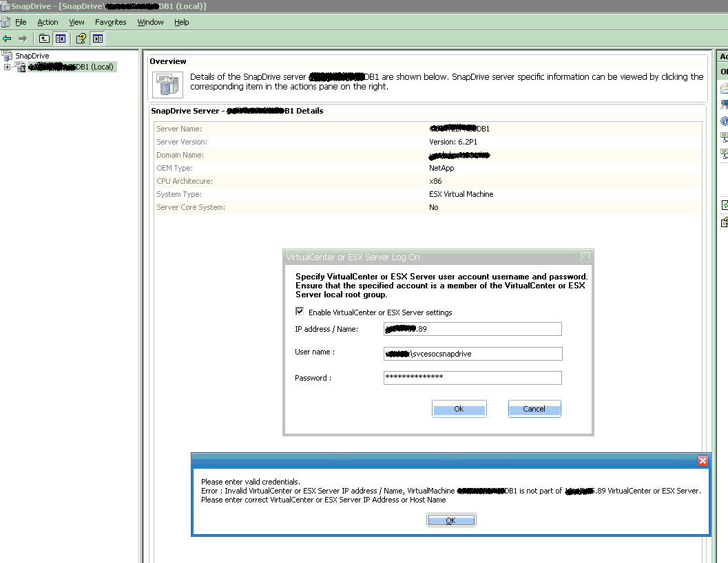Click the 'Server Core System:' label
Viewport: 728px width, 563px height.
tap(191, 207)
